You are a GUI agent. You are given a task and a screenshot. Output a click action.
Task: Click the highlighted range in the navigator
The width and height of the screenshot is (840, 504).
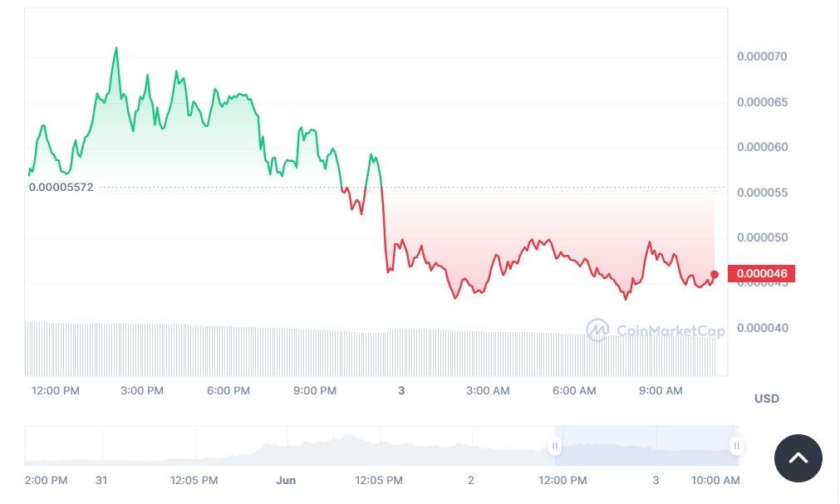point(646,447)
